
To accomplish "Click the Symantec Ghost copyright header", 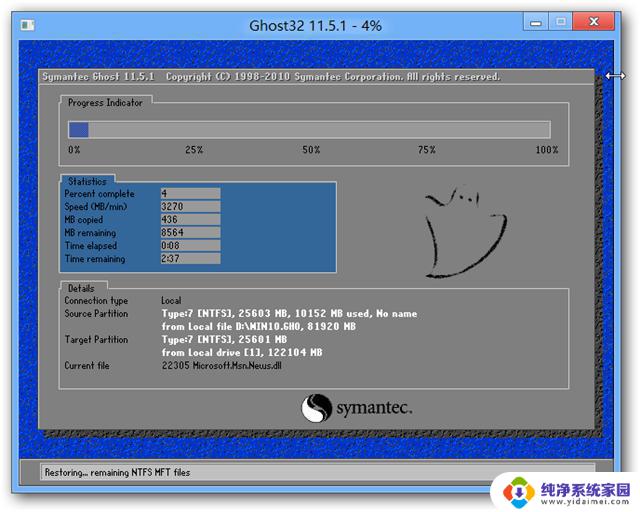I will (271, 77).
